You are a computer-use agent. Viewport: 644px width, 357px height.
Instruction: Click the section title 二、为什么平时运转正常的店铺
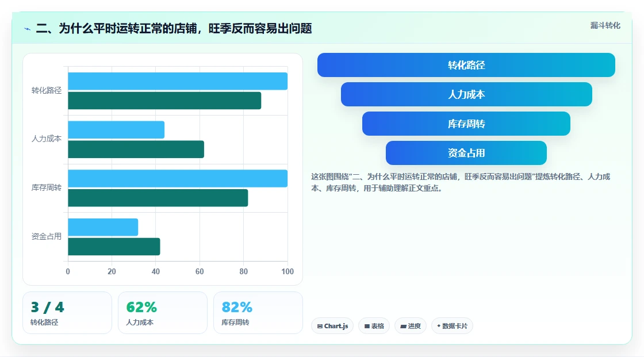pyautogui.click(x=174, y=28)
